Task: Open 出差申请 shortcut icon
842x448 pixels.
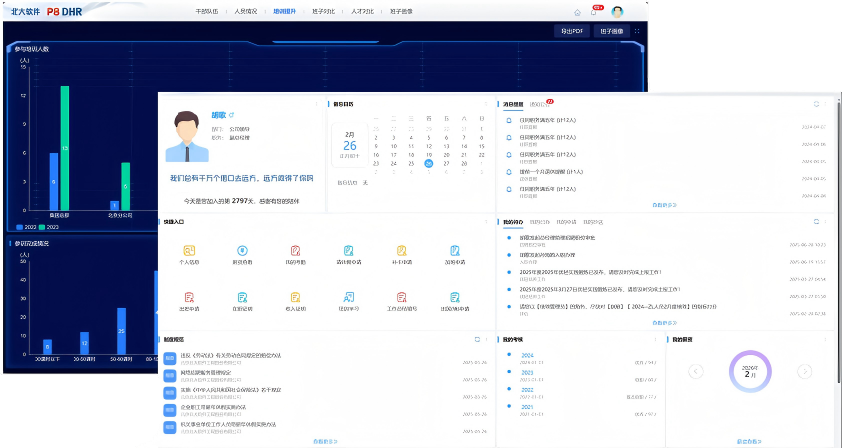Action: tap(189, 297)
